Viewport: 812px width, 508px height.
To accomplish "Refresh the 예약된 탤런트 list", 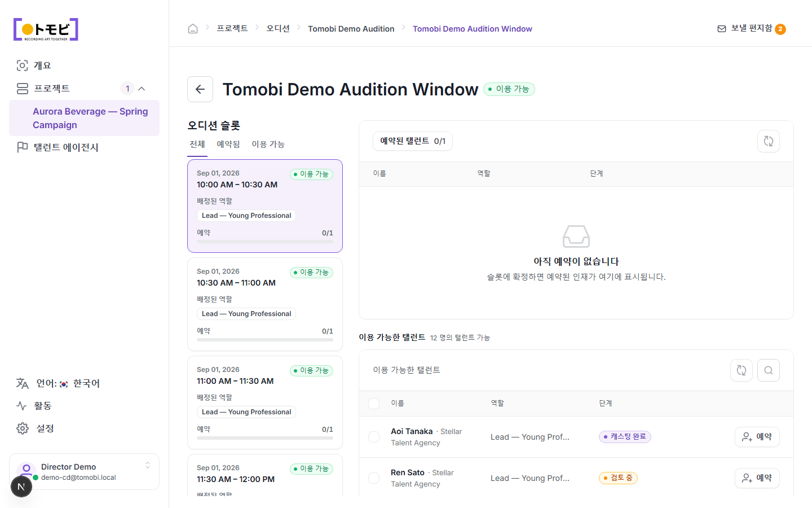I will click(769, 141).
